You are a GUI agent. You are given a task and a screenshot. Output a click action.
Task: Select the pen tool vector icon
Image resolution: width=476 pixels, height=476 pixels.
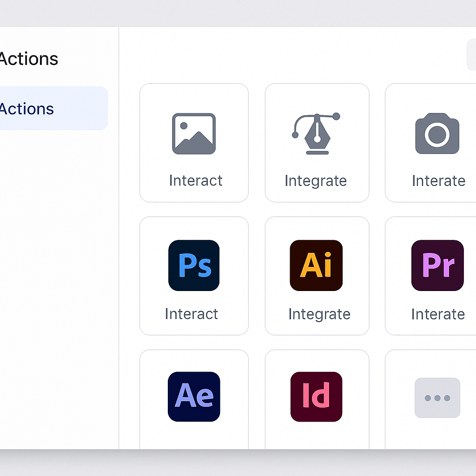pyautogui.click(x=316, y=133)
